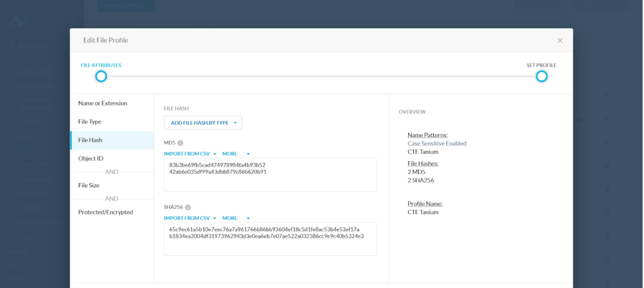Open the File Size section

112,186
